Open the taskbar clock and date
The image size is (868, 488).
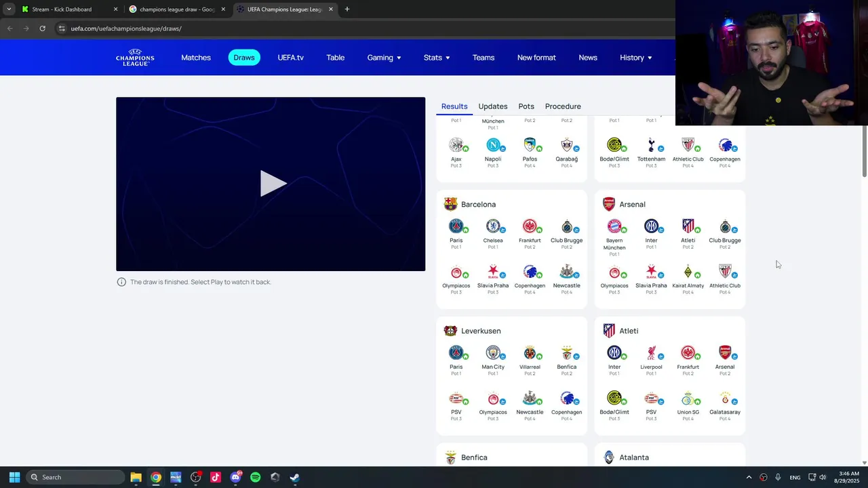click(848, 477)
